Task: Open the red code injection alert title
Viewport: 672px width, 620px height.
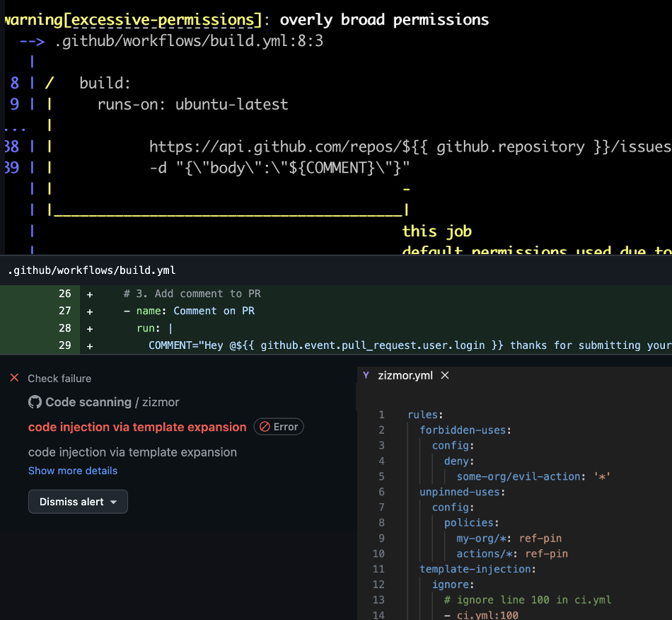Action: 137,427
